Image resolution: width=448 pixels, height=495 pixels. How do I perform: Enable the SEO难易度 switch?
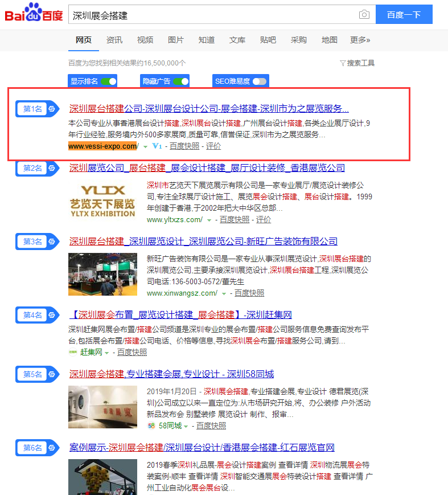tap(260, 81)
